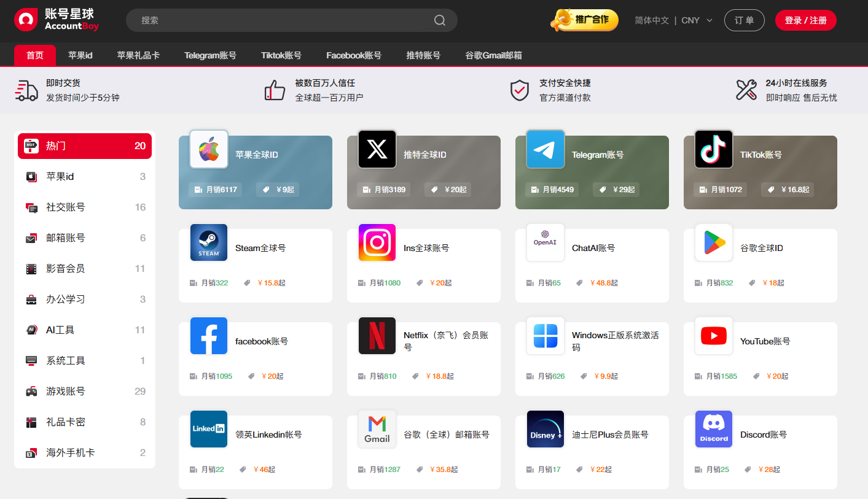Click the AccountBoy logo icon

(26, 20)
